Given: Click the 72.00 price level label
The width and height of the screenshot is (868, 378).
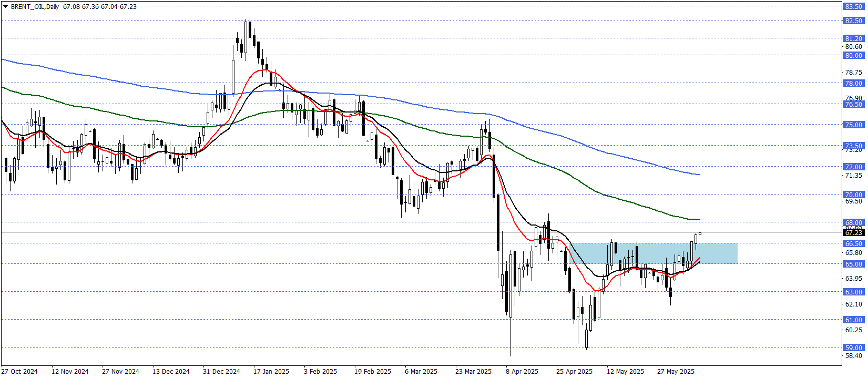Looking at the screenshot, I should click(x=854, y=167).
